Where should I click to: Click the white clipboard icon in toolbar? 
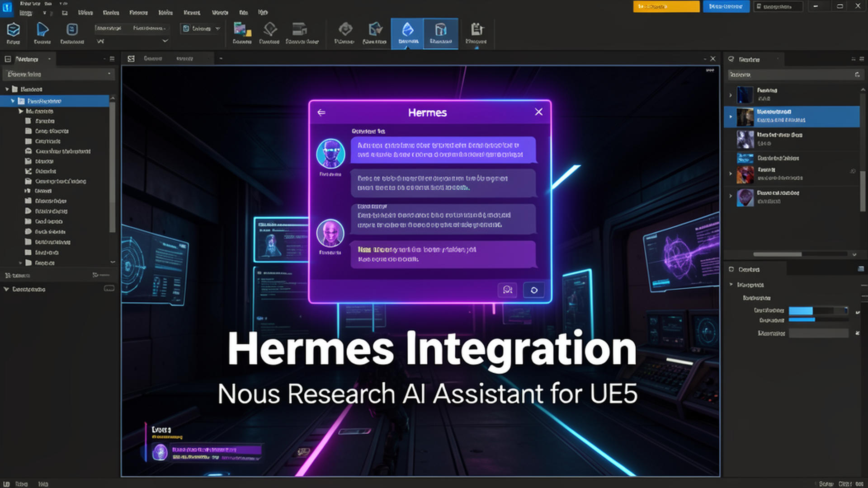(x=476, y=29)
